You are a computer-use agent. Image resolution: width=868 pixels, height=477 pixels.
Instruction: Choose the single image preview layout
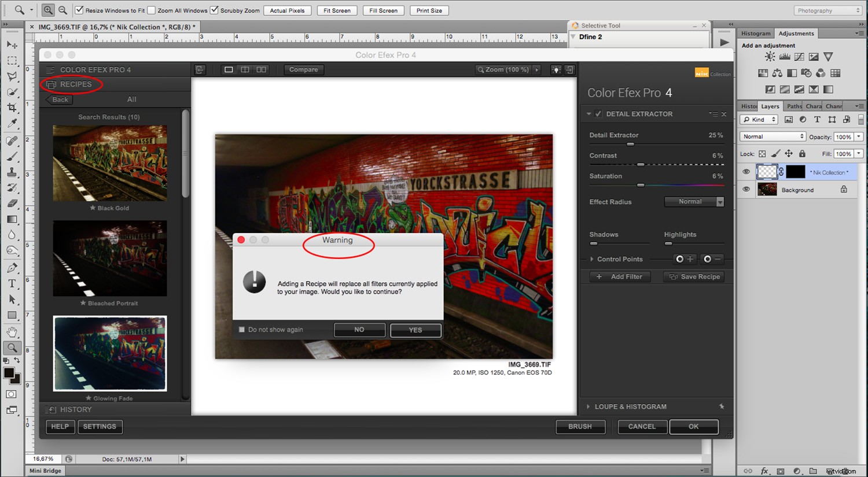point(228,69)
